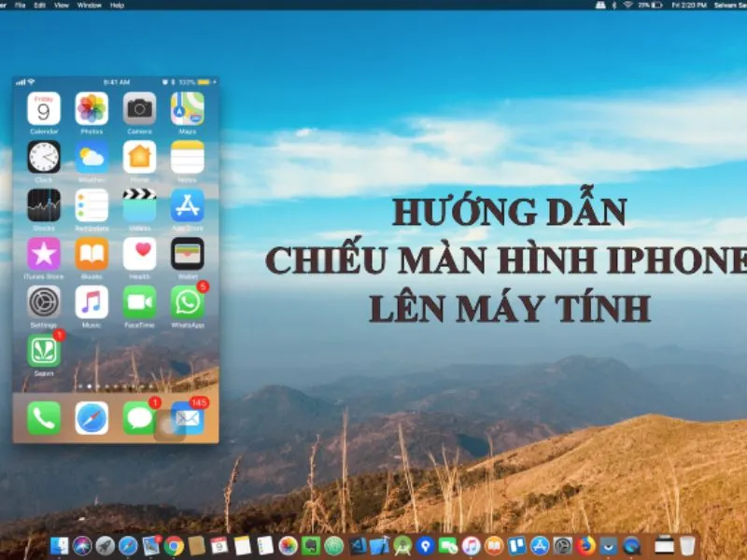747x560 pixels.
Task: Open System Preferences from the Mac dock
Action: point(563,546)
